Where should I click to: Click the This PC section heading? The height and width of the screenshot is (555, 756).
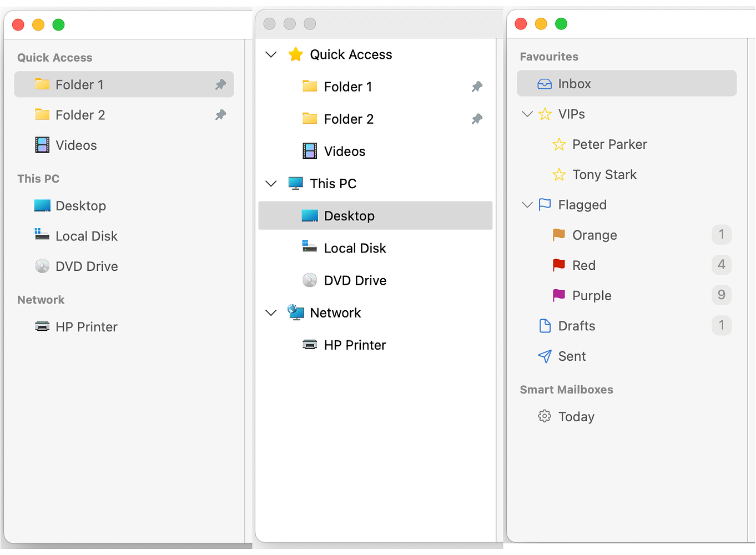point(38,178)
